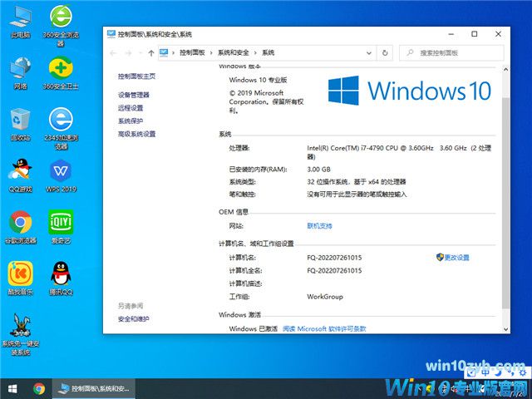Go forward in Control Panel navigation
The width and height of the screenshot is (532, 399).
[128, 53]
